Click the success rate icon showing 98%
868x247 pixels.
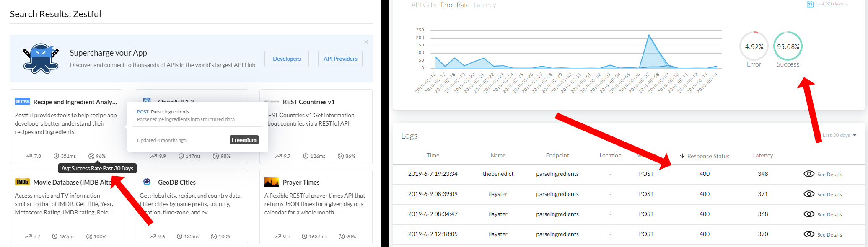(216, 156)
